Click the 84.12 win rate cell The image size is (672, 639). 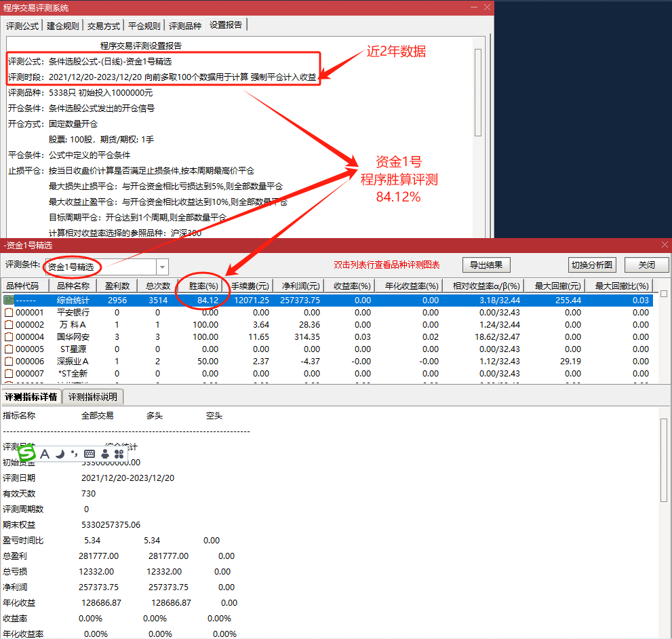click(x=207, y=301)
